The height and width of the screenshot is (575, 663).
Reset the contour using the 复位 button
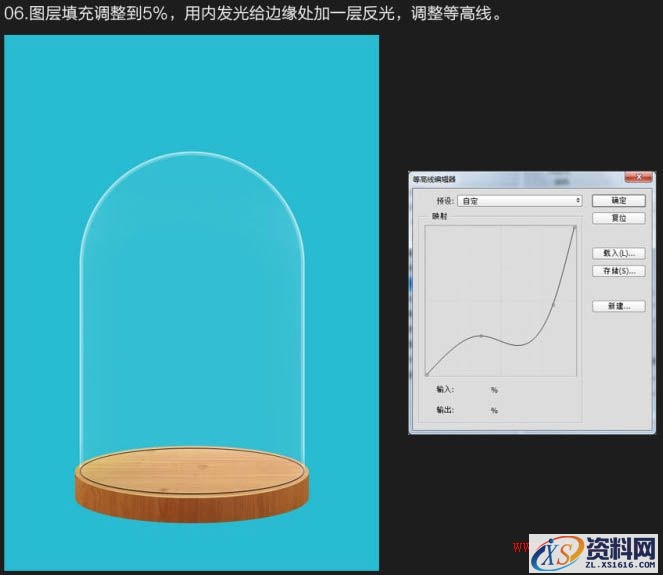619,218
